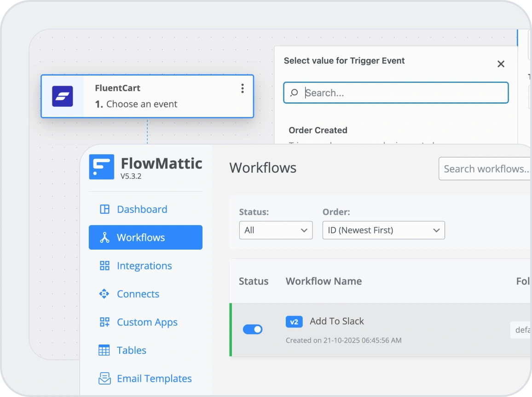Click the FlowMattic logo icon

101,167
